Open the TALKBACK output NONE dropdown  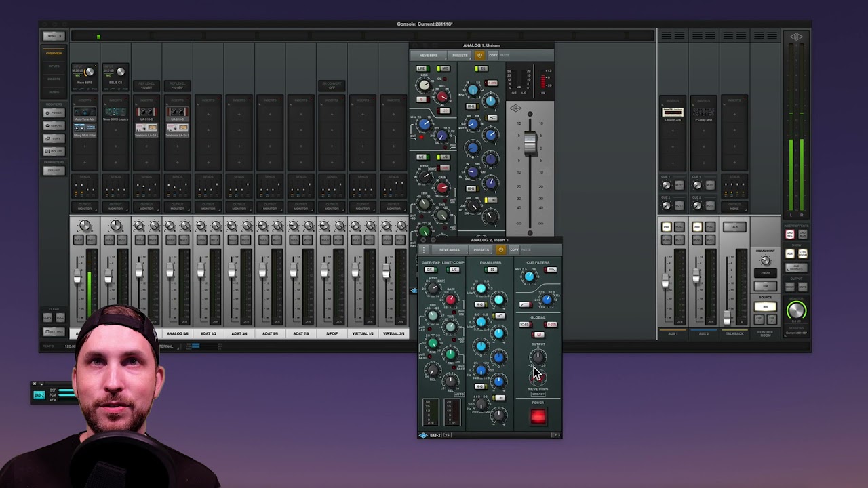(734, 206)
